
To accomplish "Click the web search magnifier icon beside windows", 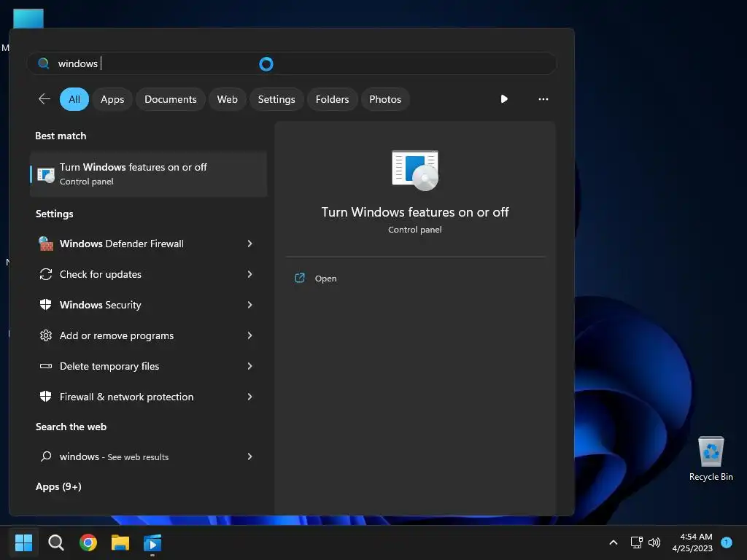I will pos(46,456).
